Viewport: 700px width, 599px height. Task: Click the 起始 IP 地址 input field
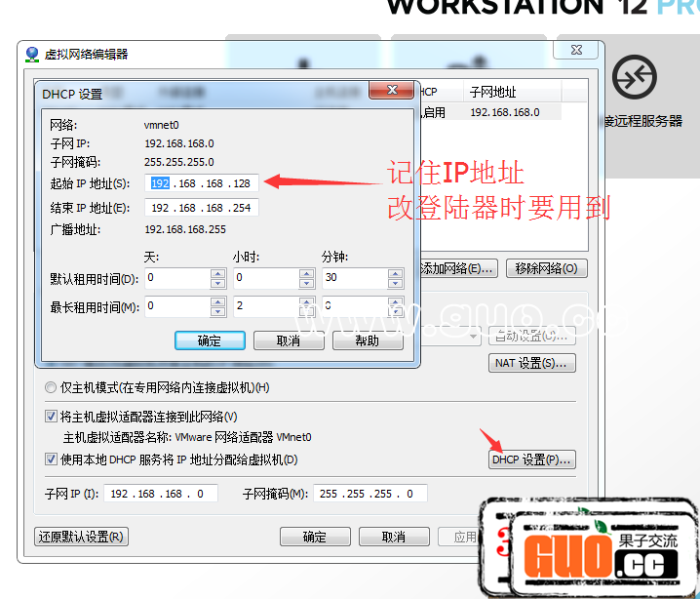coord(201,183)
